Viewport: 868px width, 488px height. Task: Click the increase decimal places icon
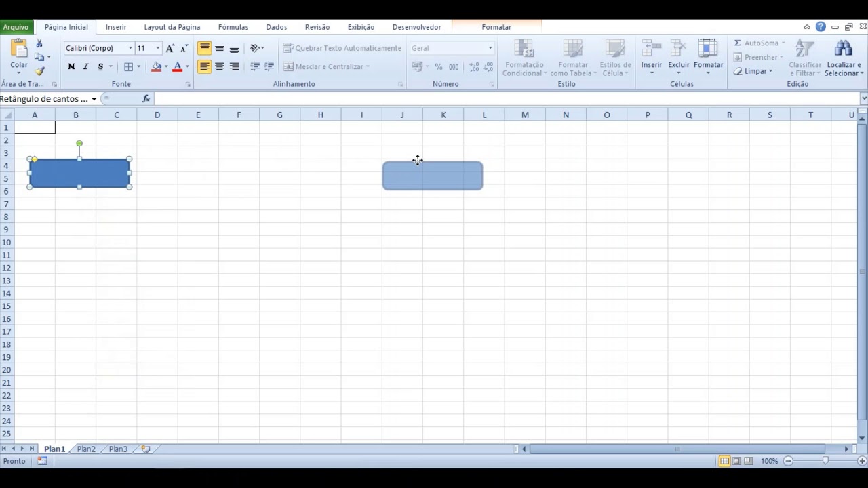473,66
